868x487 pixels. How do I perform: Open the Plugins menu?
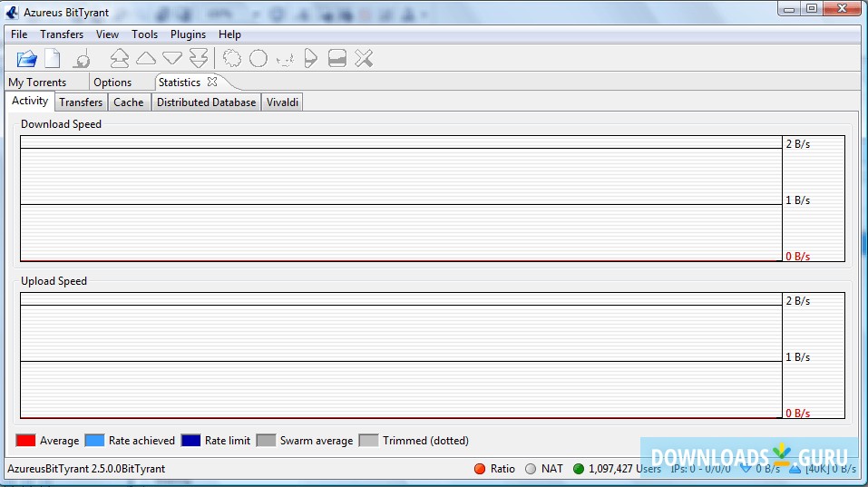188,34
